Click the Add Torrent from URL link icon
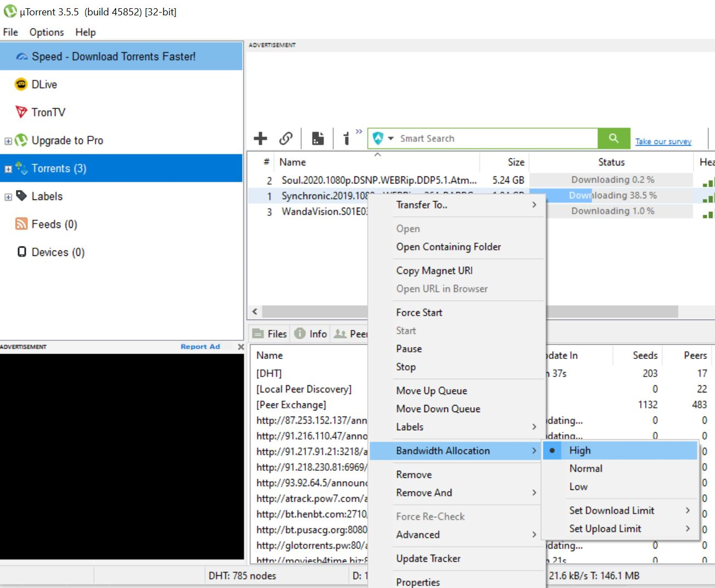The height and width of the screenshot is (588, 715). pyautogui.click(x=286, y=139)
